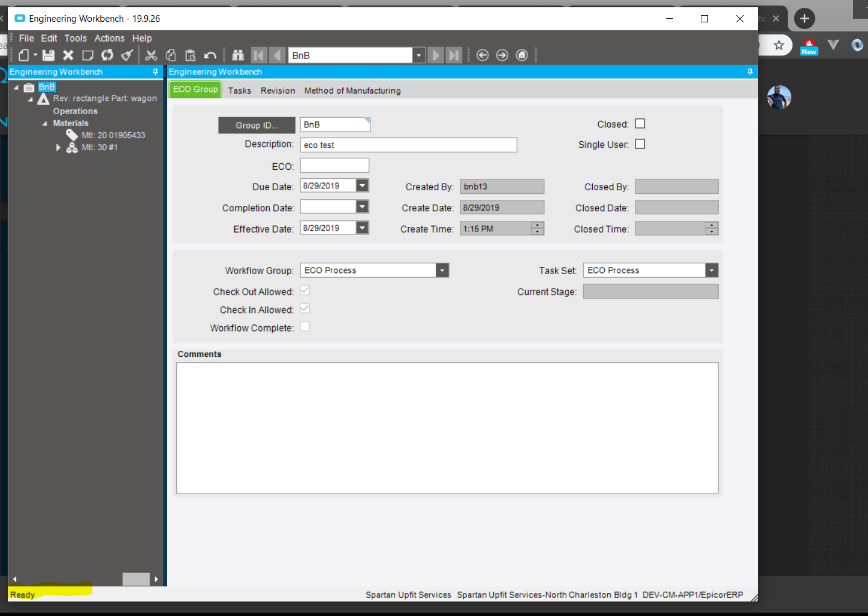868x616 pixels.
Task: Collapse the Rev: rectangle tree node
Action: click(x=30, y=100)
